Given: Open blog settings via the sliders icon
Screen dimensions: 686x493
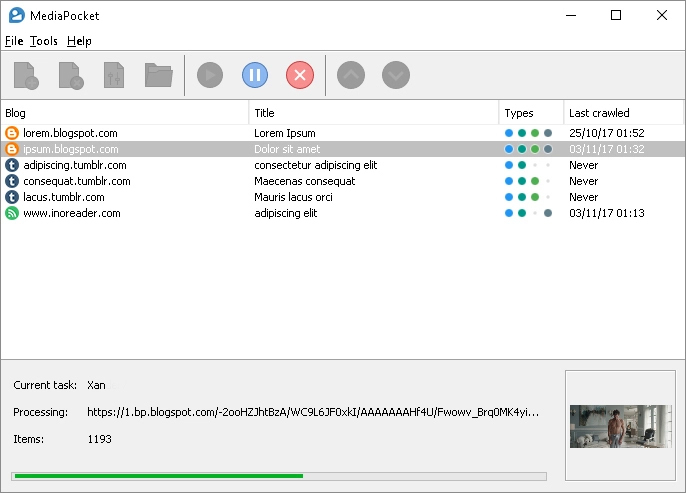Looking at the screenshot, I should [114, 75].
